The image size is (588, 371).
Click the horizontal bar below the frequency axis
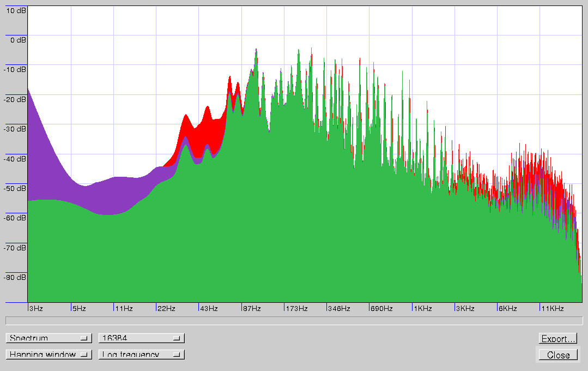click(x=294, y=321)
